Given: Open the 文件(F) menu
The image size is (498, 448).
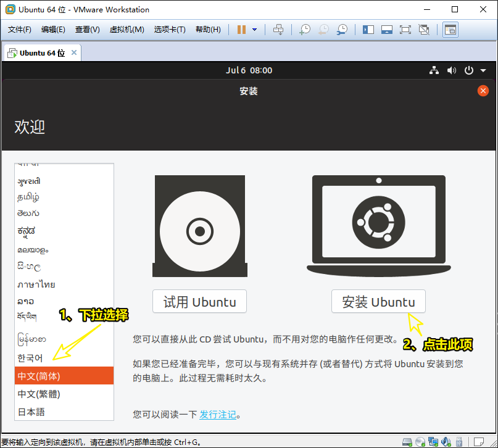Looking at the screenshot, I should click(x=20, y=30).
